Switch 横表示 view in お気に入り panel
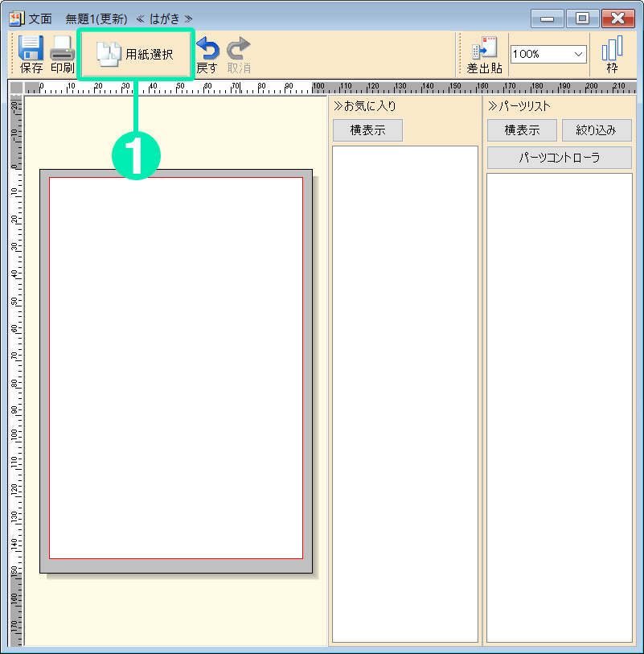Image resolution: width=644 pixels, height=654 pixels. click(367, 130)
